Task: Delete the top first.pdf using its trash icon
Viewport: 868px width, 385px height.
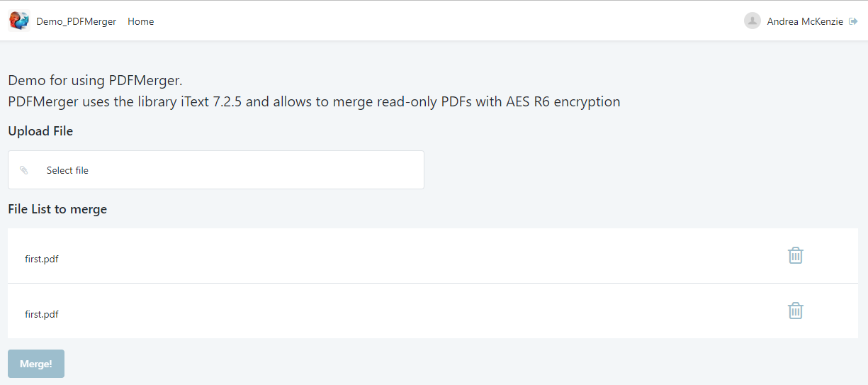Action: point(796,255)
